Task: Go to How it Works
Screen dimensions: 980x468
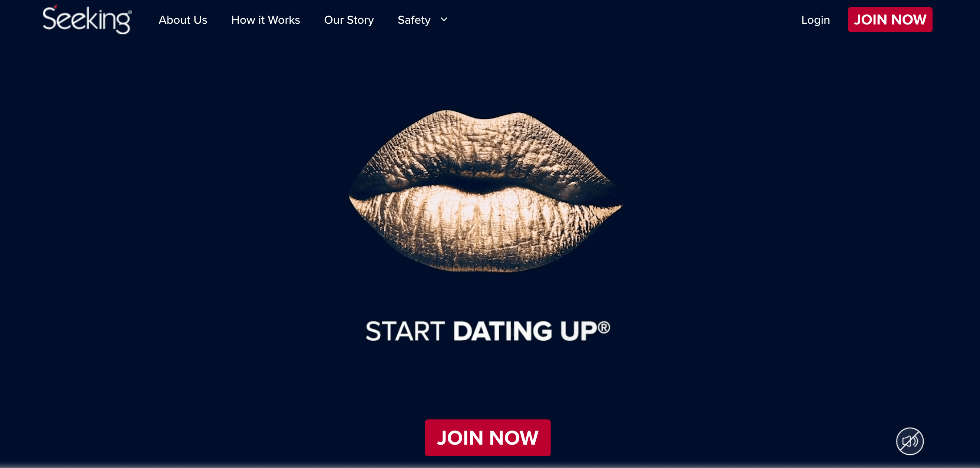Action: pyautogui.click(x=265, y=20)
